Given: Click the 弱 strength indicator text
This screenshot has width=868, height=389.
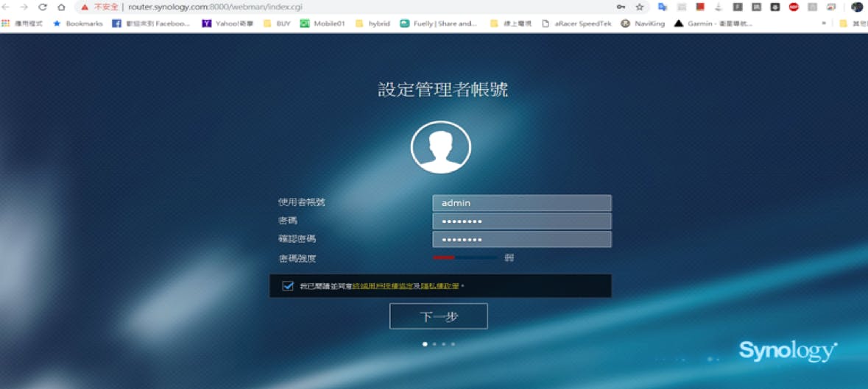Looking at the screenshot, I should pyautogui.click(x=509, y=257).
